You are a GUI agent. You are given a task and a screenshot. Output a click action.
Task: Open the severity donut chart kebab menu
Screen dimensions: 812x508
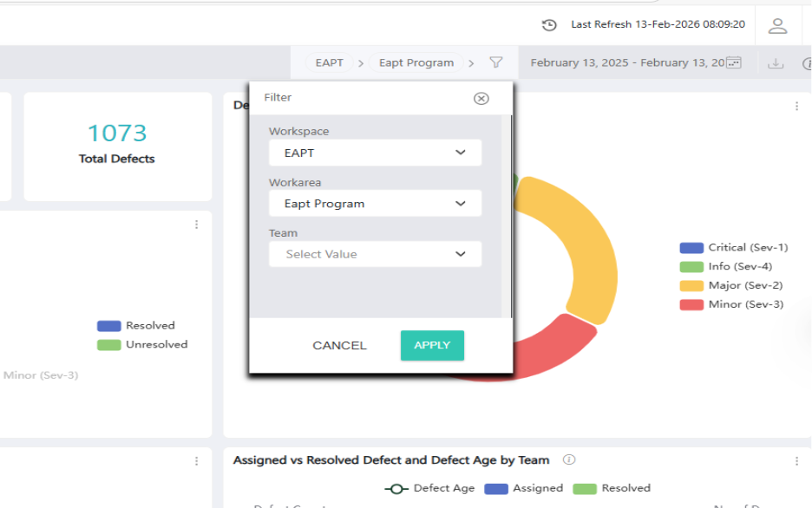pos(796,106)
